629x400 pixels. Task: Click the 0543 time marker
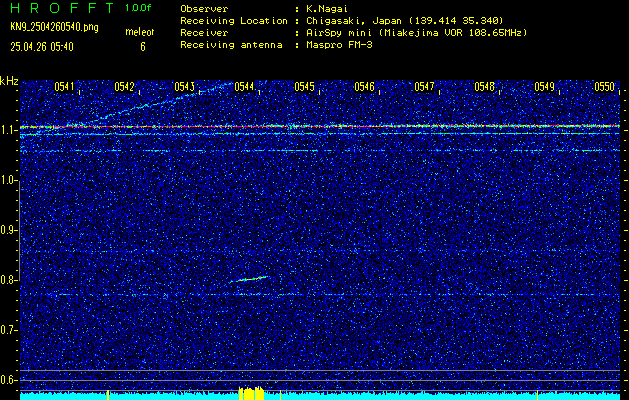(x=184, y=87)
